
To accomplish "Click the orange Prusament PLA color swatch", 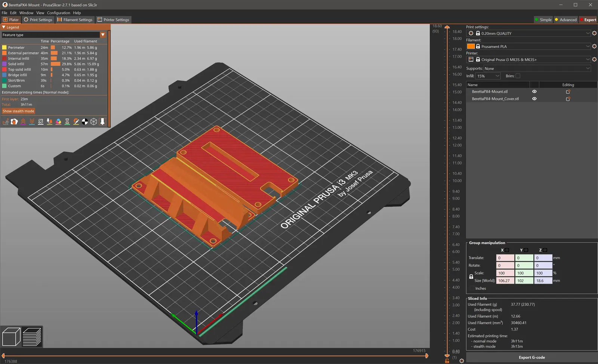I will (471, 46).
